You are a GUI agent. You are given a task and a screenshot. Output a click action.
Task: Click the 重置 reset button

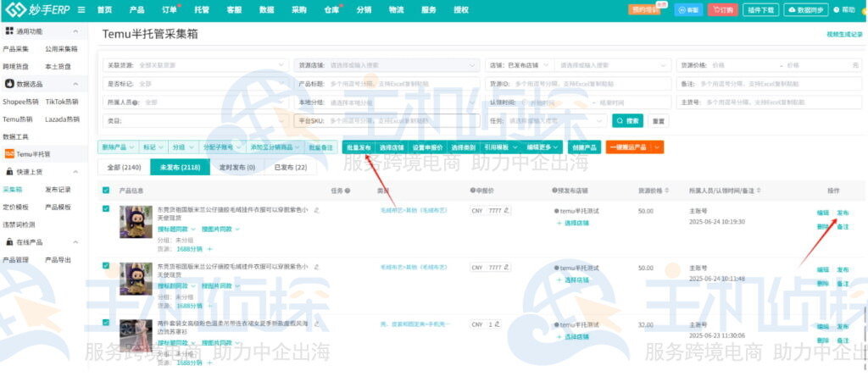point(657,120)
